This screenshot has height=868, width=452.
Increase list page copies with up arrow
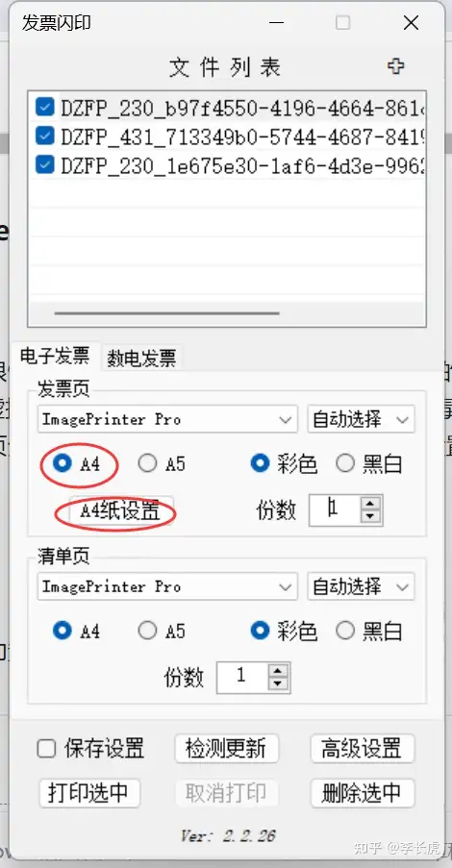tap(278, 671)
